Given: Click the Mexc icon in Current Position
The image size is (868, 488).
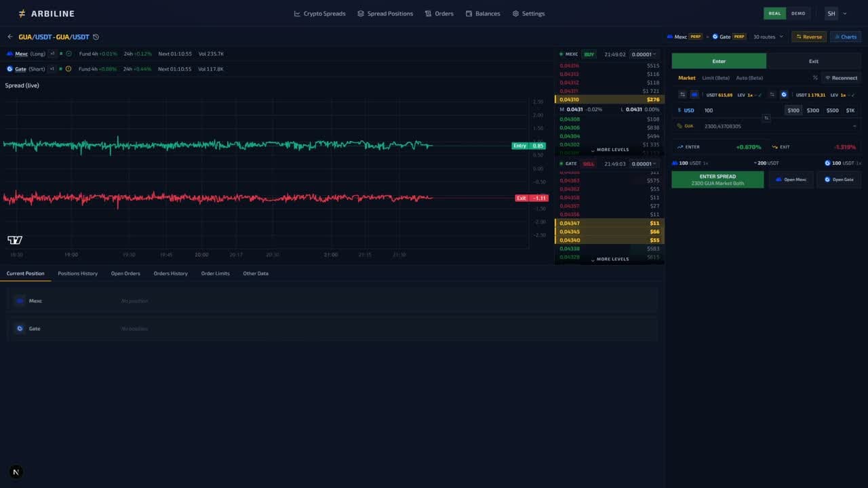Looking at the screenshot, I should coord(20,301).
